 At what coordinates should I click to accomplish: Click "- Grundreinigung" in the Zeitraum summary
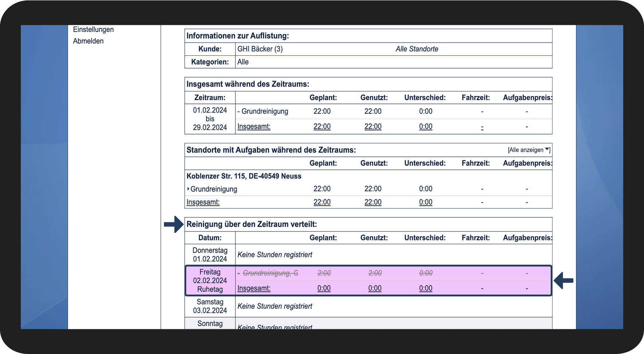coord(263,112)
